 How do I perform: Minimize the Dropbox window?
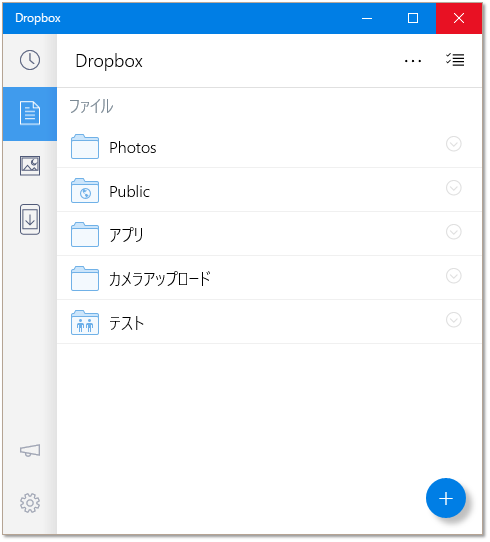point(367,18)
